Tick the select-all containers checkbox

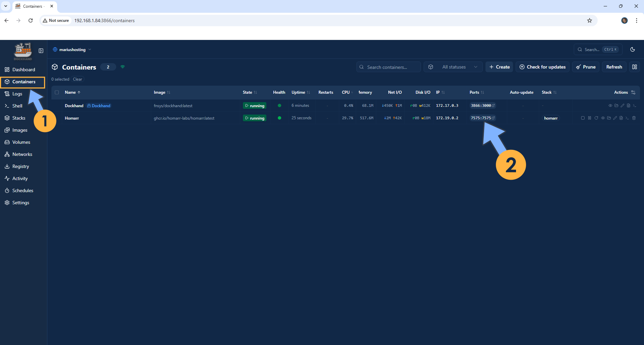pos(57,92)
